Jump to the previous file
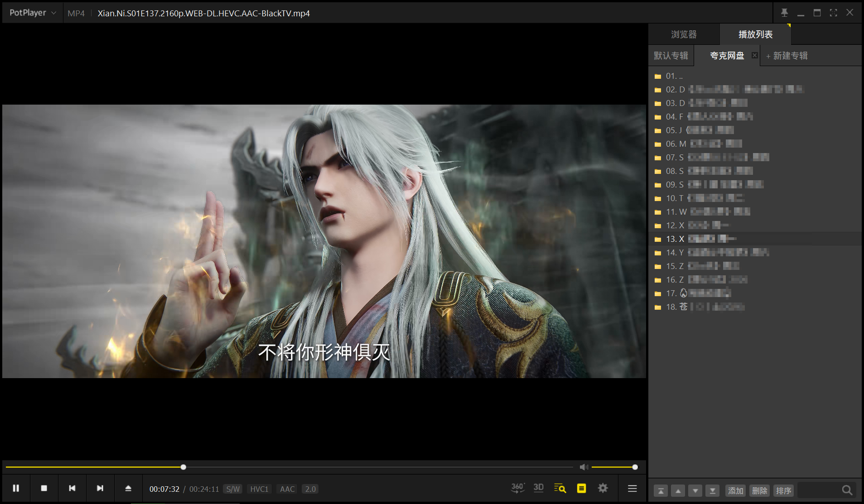 point(72,488)
